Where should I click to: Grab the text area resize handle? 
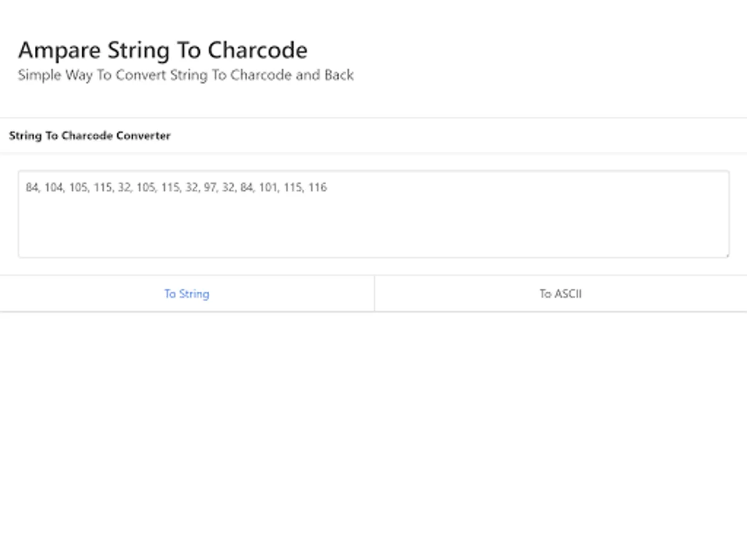726,254
